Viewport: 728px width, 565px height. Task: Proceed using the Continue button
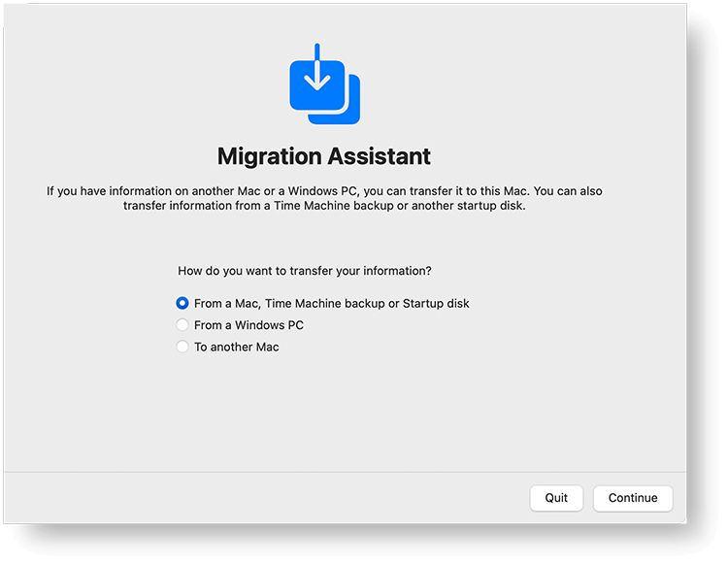tap(633, 498)
